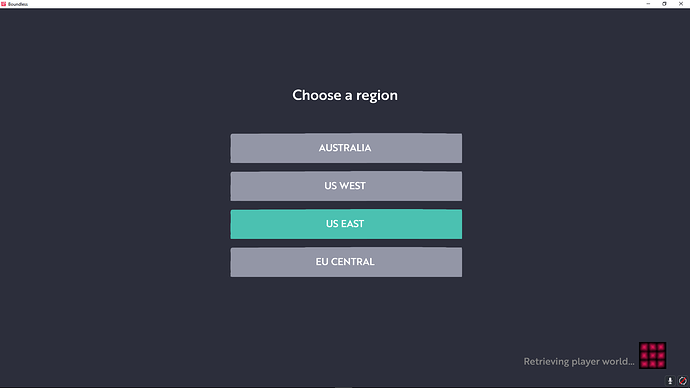The image size is (690, 388).
Task: Toggle the crossed-out circle overlay button
Action: point(683,381)
